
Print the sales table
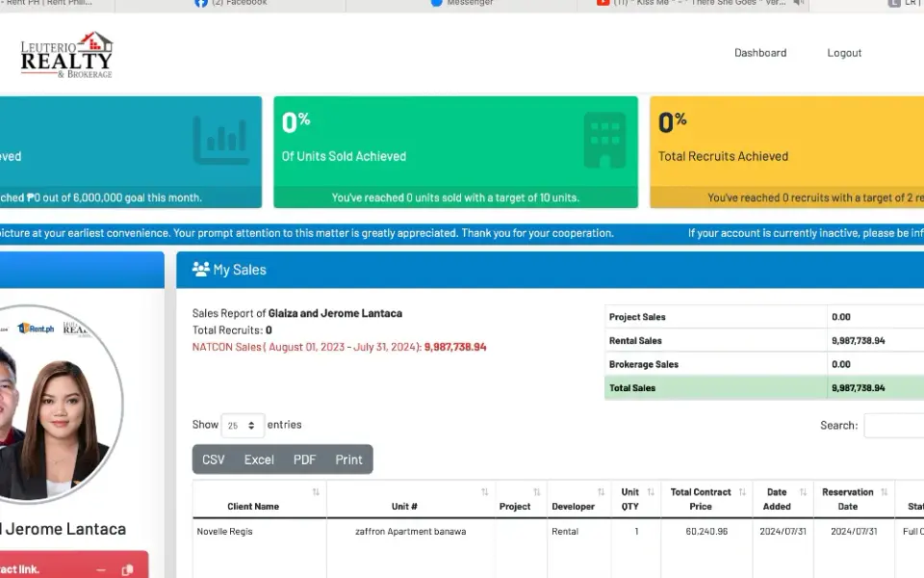tap(348, 460)
